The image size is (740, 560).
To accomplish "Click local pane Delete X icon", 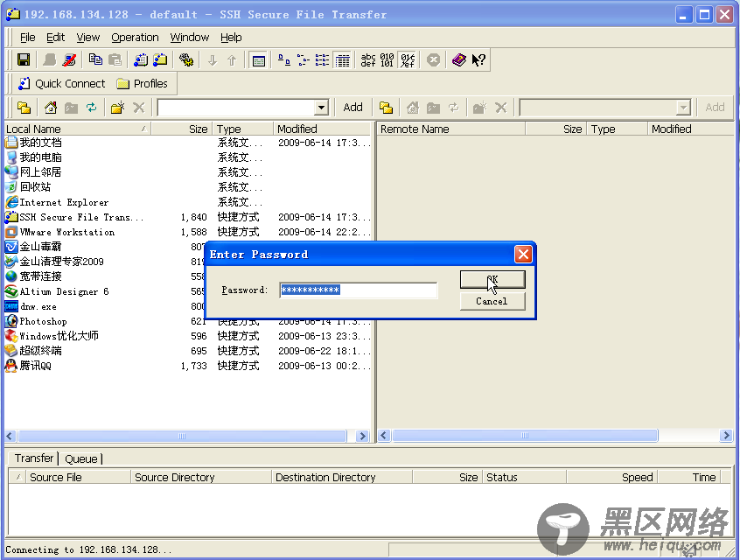I will click(138, 108).
